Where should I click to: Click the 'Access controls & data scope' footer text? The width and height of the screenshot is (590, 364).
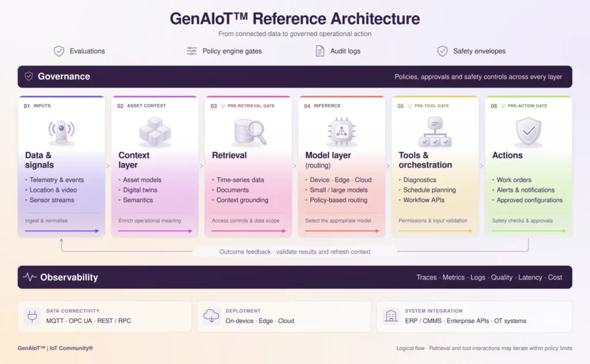click(245, 221)
